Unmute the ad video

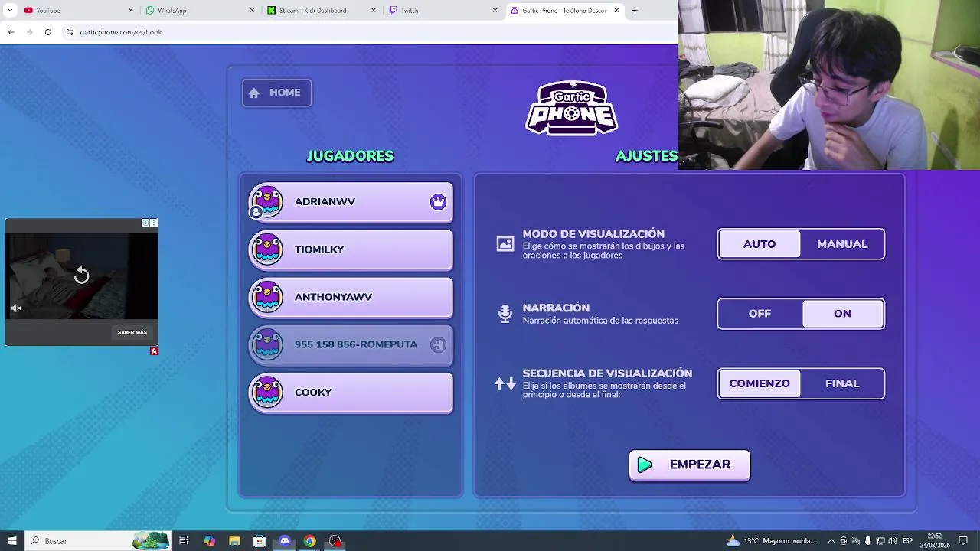click(x=16, y=308)
